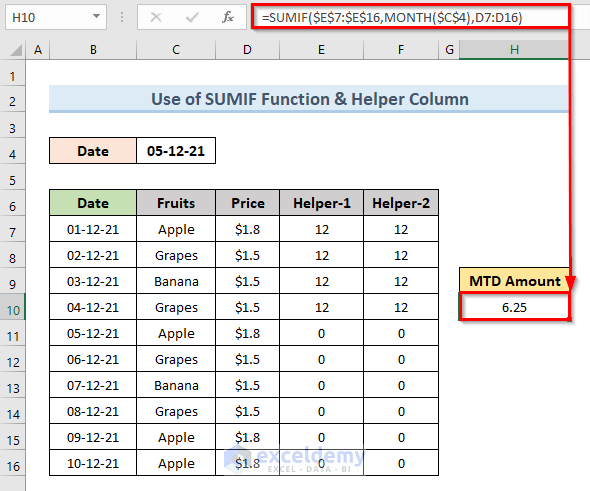The height and width of the screenshot is (491, 590).
Task: Select date cell 08-12-21
Action: tap(93, 411)
